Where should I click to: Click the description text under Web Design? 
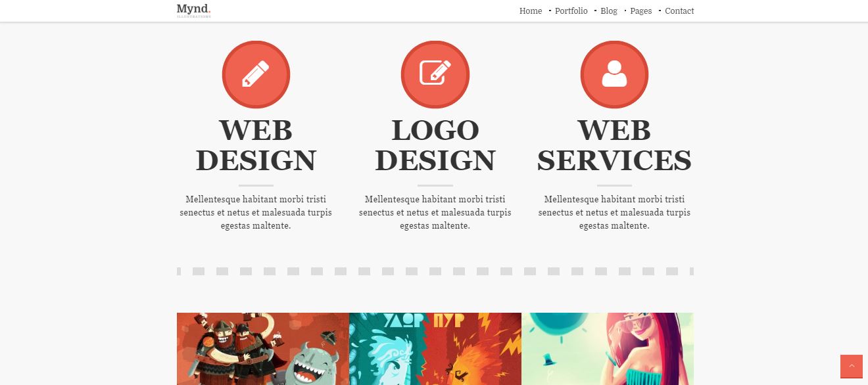[256, 212]
